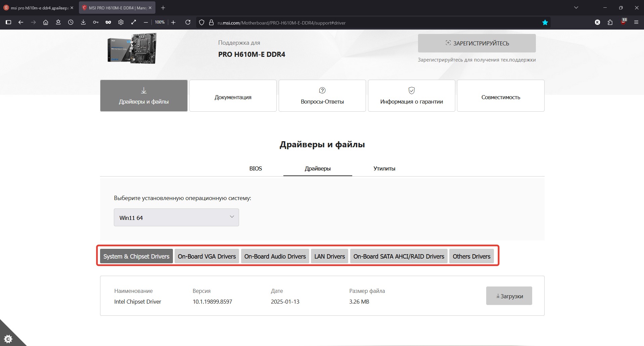The height and width of the screenshot is (346, 644).
Task: Open a new browser tab
Action: coord(163,7)
